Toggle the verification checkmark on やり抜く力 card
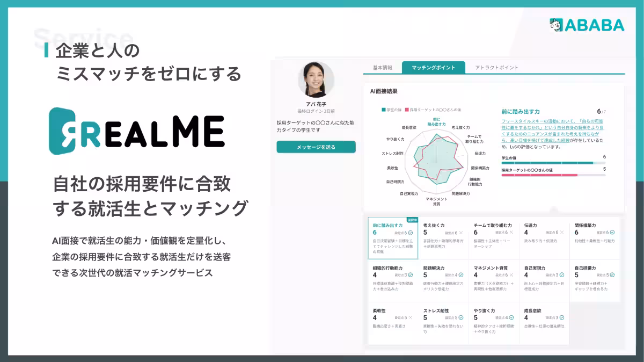 point(510,317)
